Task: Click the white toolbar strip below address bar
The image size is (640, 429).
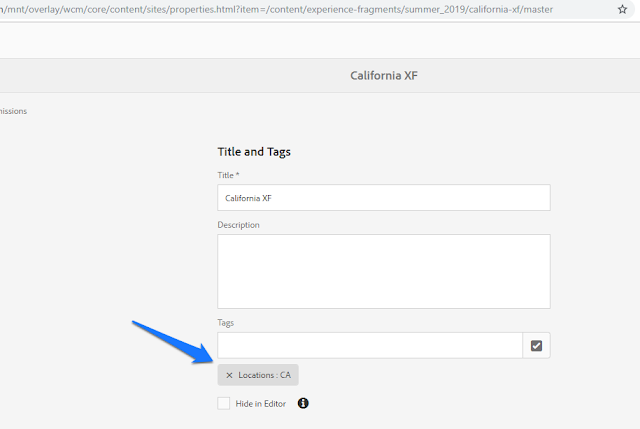Action: click(x=320, y=38)
